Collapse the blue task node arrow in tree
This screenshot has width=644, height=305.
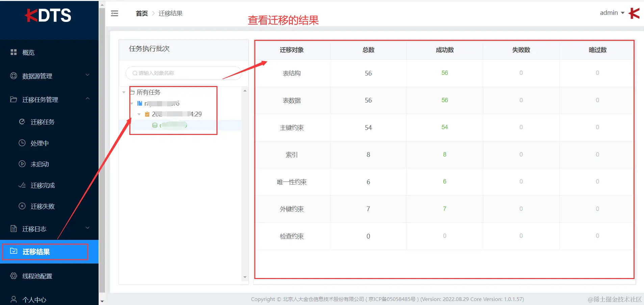point(131,104)
